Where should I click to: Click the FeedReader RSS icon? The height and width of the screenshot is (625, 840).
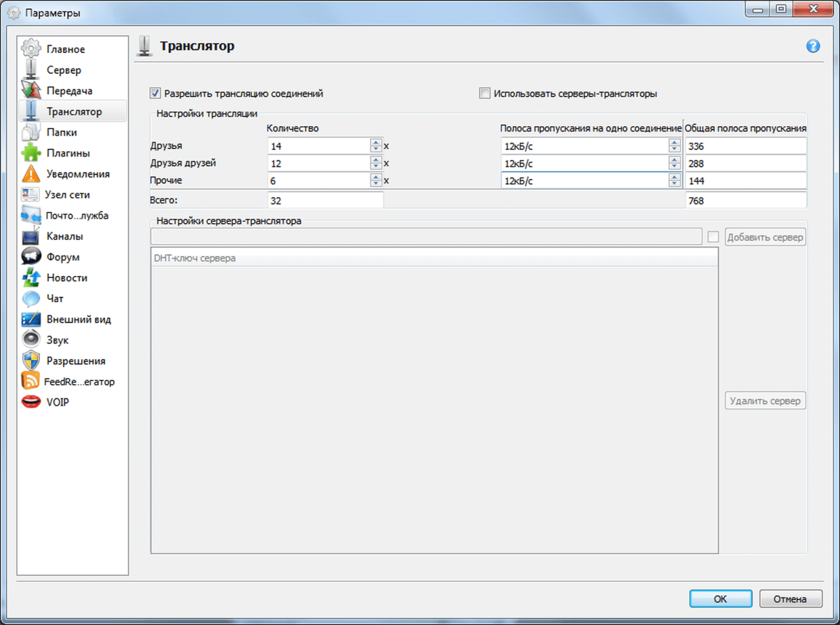tap(31, 382)
